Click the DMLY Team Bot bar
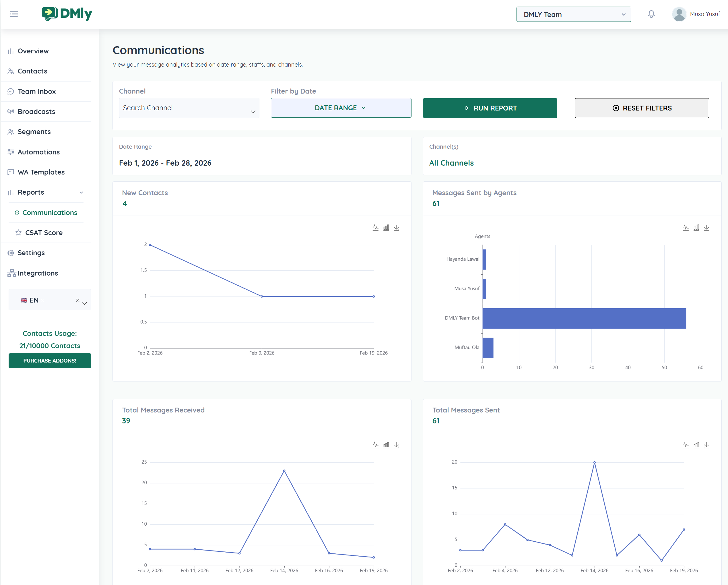The height and width of the screenshot is (585, 728). [x=584, y=318]
